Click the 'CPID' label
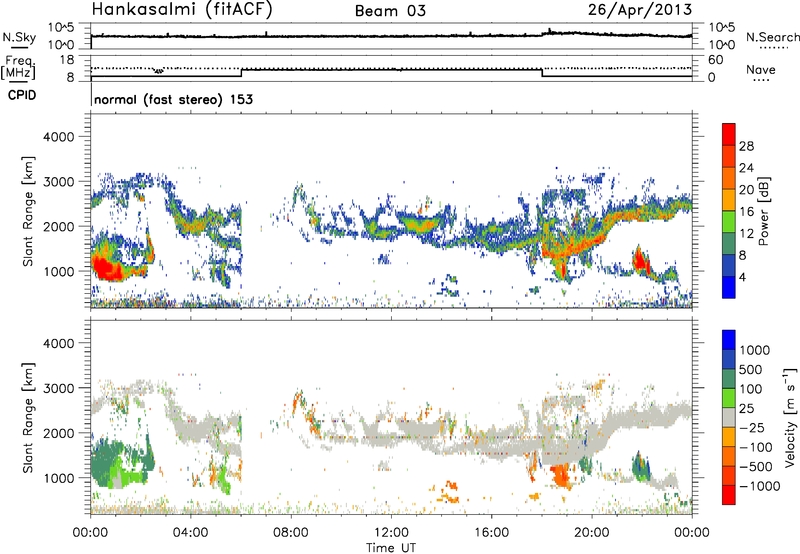 coord(22,95)
